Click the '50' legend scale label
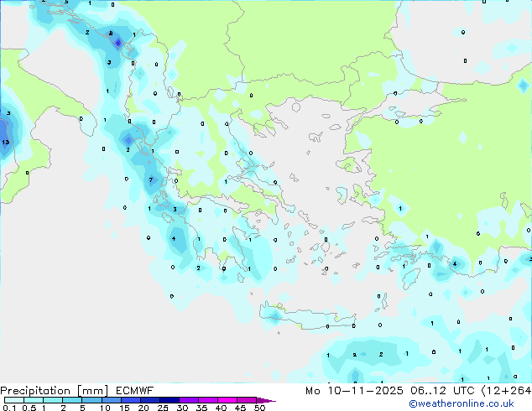Viewport: 532px width, 411px height. point(260,408)
